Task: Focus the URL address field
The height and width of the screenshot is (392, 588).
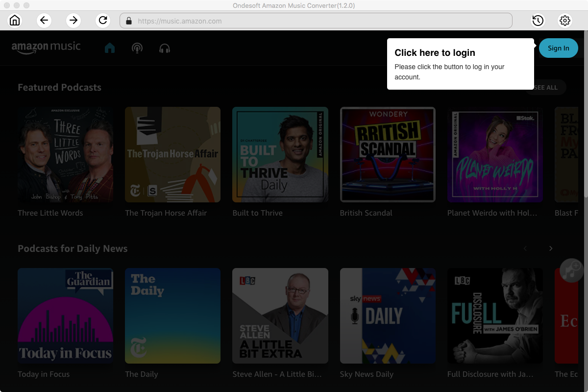Action: [316, 21]
